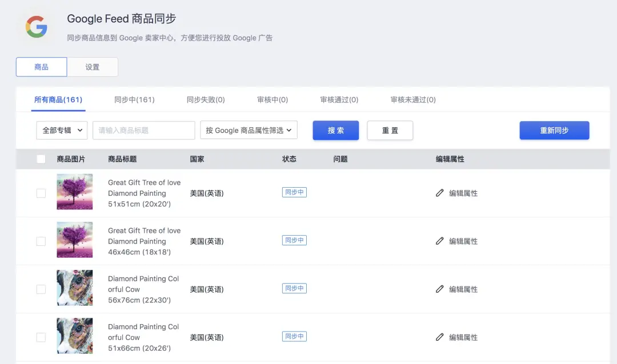Show the 审核未通过(0) tab
The image size is (617, 364).
(x=413, y=100)
